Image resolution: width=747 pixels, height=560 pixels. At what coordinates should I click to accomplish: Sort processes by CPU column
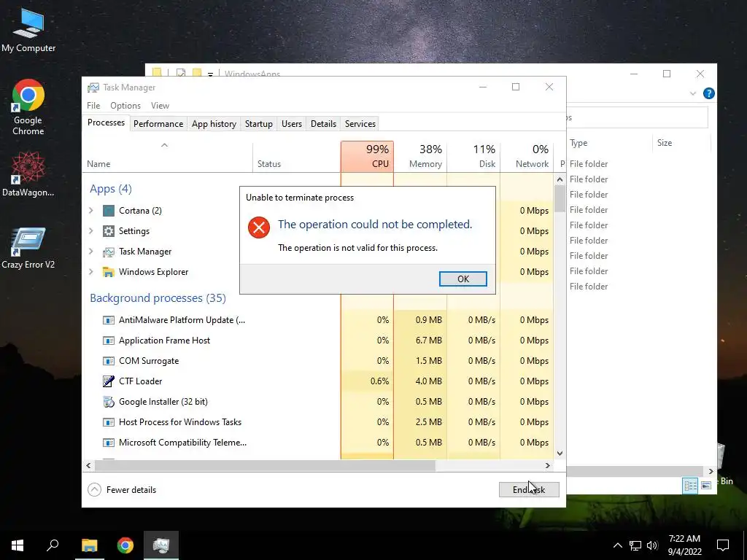(368, 156)
